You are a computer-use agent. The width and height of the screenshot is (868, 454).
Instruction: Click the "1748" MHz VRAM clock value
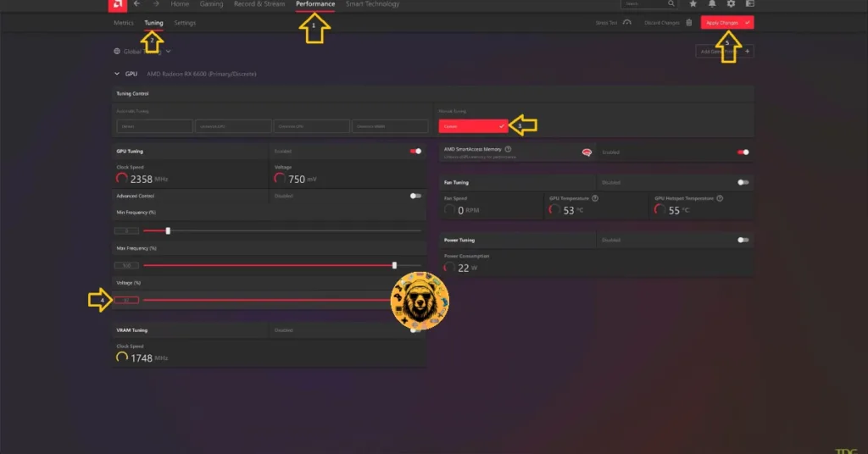point(142,358)
